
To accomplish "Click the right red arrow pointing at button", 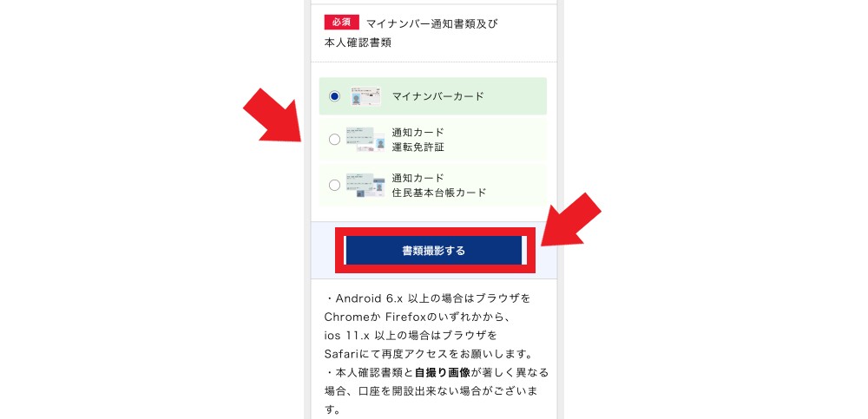I will (571, 219).
